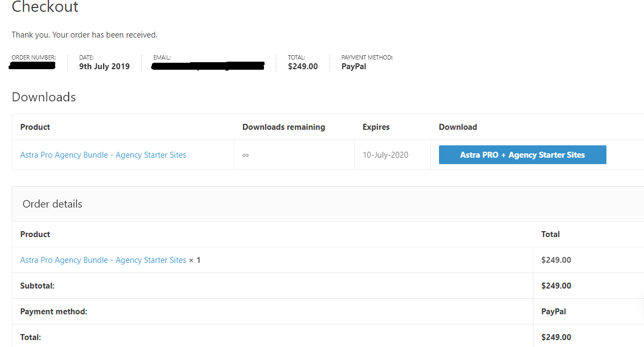Open the Astra Pro link in the Downloads table
Image resolution: width=644 pixels, height=347 pixels.
tap(103, 155)
